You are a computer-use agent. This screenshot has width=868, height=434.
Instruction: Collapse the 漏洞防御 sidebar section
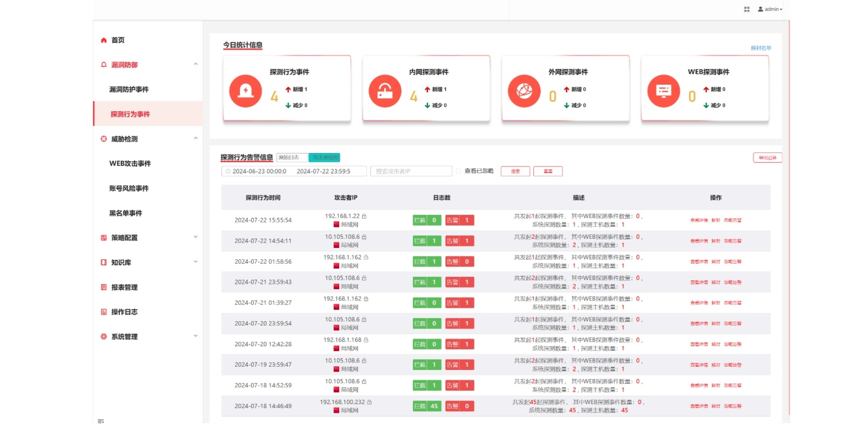pyautogui.click(x=195, y=65)
